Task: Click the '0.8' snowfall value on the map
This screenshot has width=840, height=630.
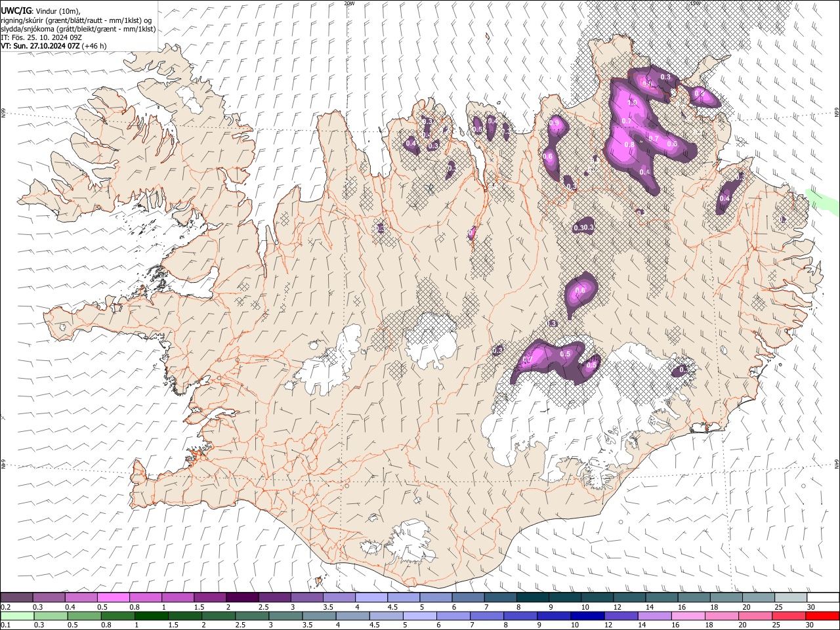Action: [x=629, y=144]
